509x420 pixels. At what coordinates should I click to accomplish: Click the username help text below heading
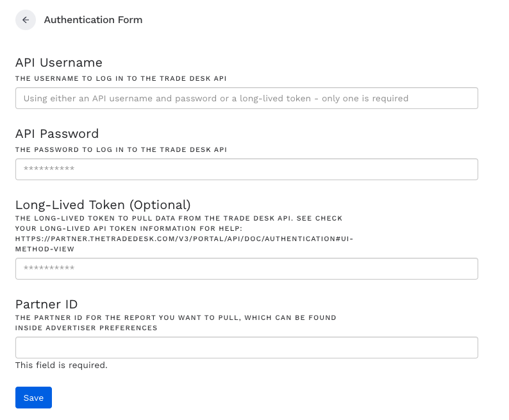point(121,78)
